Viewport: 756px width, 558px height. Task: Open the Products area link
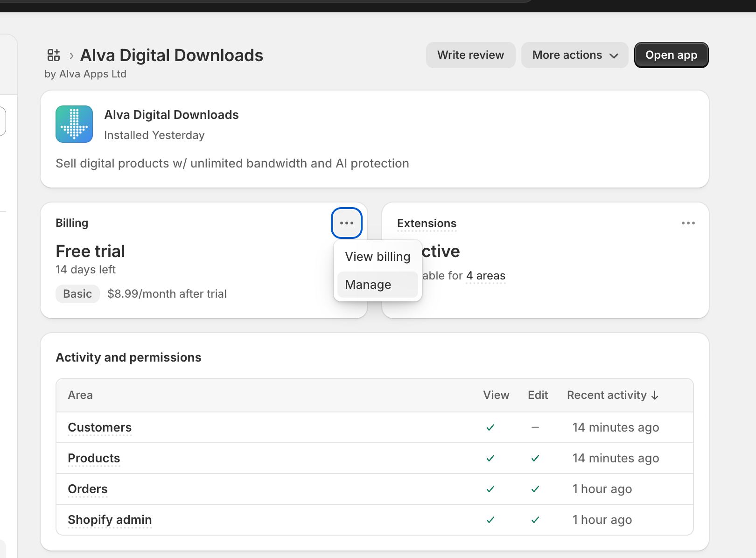click(x=94, y=458)
